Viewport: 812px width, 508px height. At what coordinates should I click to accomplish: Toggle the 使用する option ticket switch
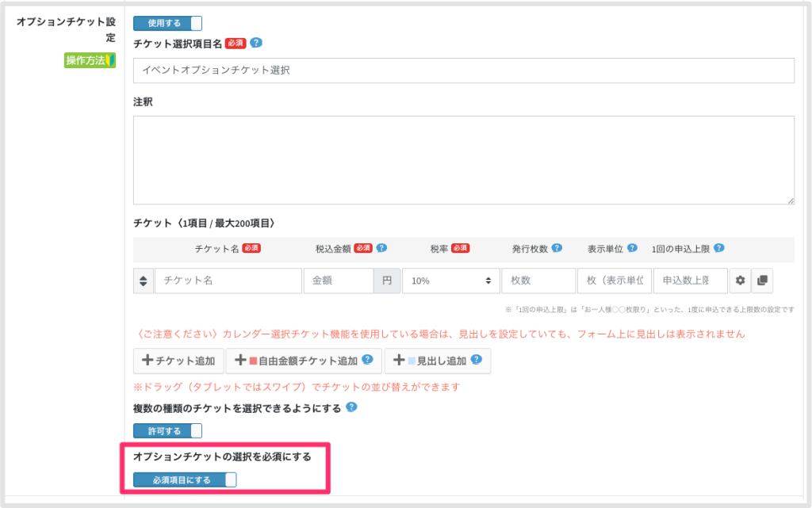(168, 23)
